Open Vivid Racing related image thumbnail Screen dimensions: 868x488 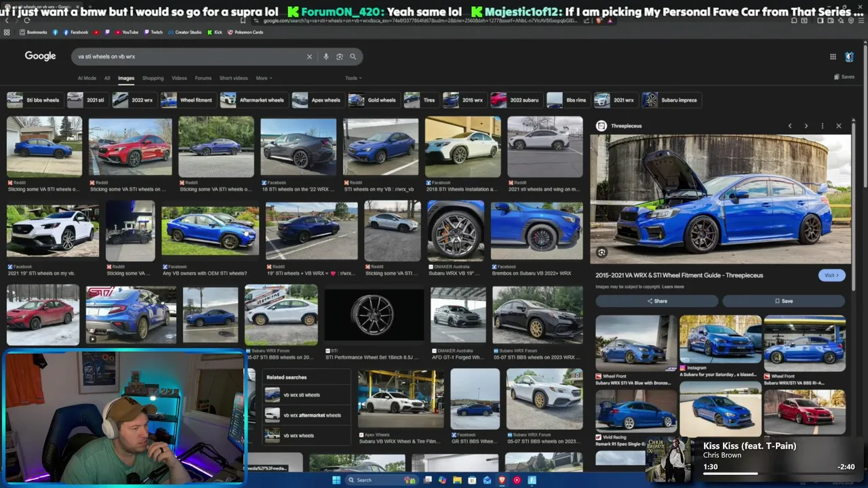(636, 410)
